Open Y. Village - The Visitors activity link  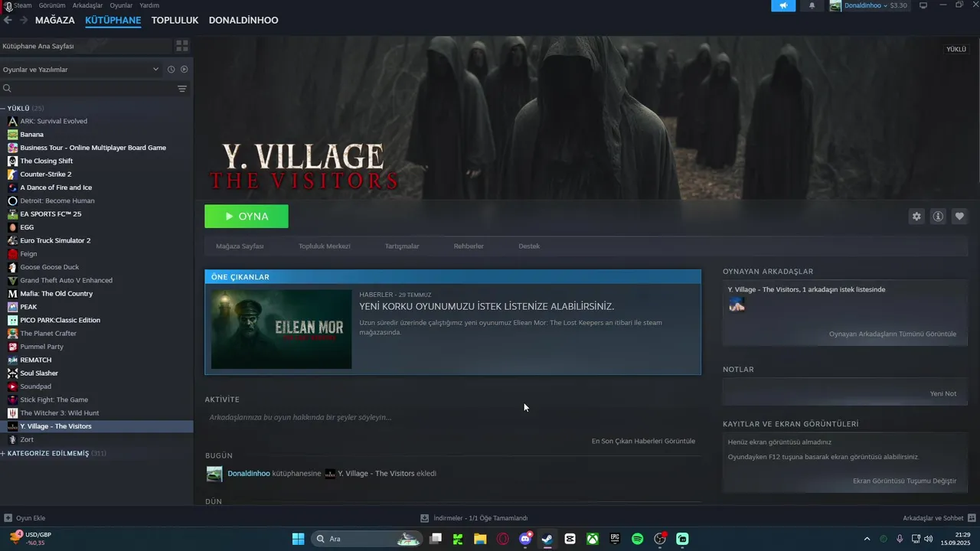point(376,474)
